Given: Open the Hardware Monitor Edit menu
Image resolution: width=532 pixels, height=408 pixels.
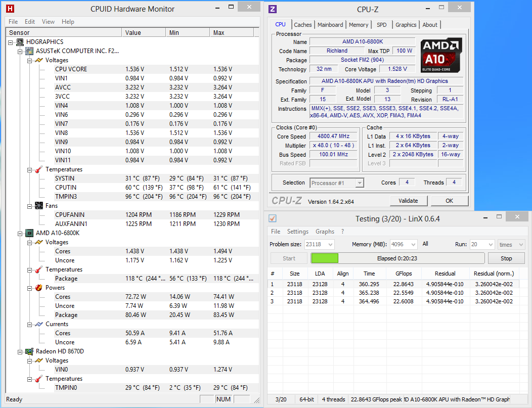Looking at the screenshot, I should point(30,22).
